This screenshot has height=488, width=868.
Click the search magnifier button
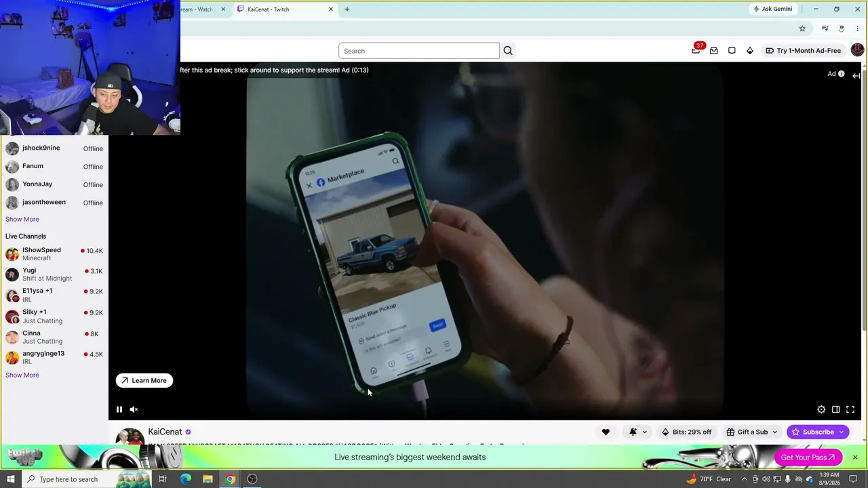(508, 51)
